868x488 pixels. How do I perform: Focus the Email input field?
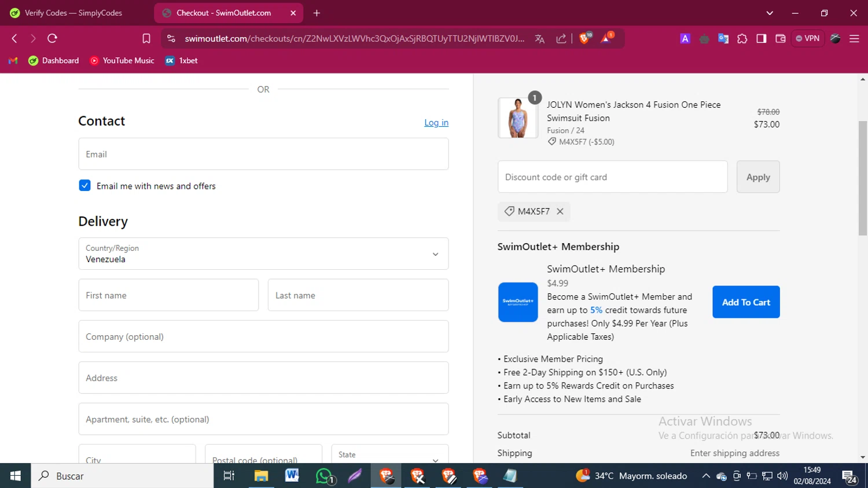click(263, 154)
